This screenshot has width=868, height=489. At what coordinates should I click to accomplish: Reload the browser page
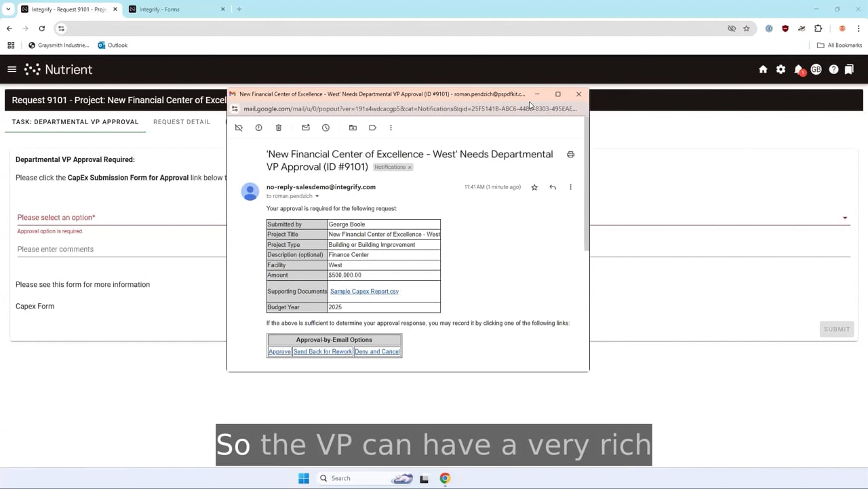click(x=42, y=28)
